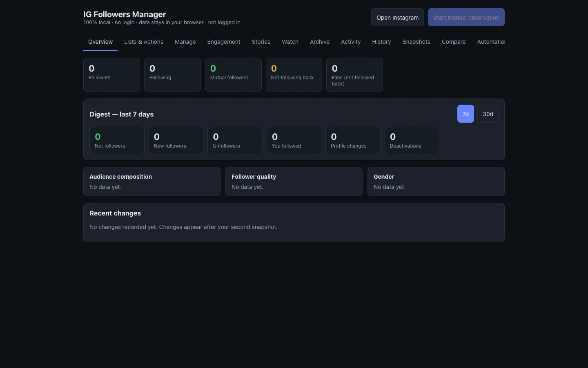Select the Following stat card
The height and width of the screenshot is (368, 588).
[172, 75]
